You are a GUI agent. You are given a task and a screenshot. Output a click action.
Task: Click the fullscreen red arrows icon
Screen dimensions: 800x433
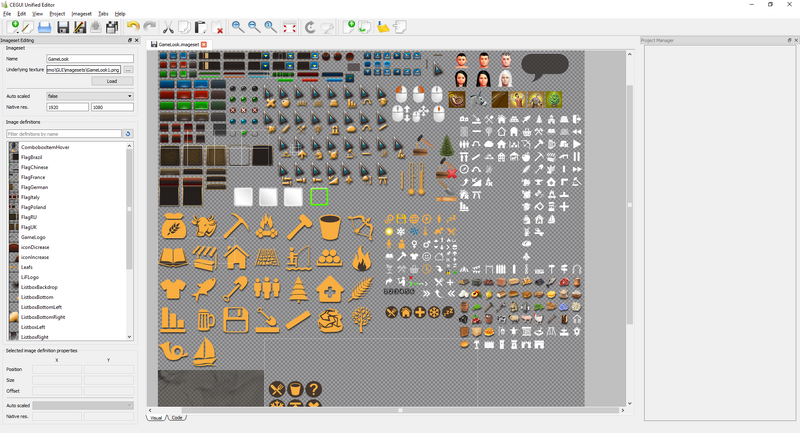coord(289,27)
